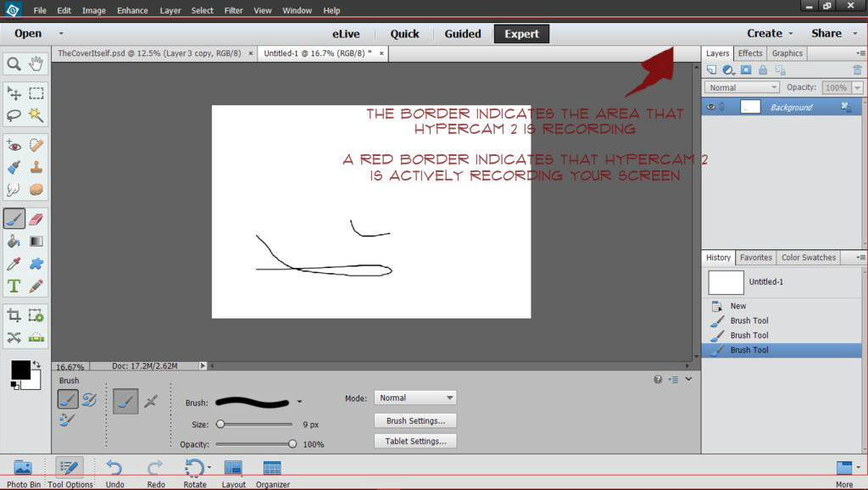868x490 pixels.
Task: Switch to the Color Swatches tab
Action: tap(808, 258)
